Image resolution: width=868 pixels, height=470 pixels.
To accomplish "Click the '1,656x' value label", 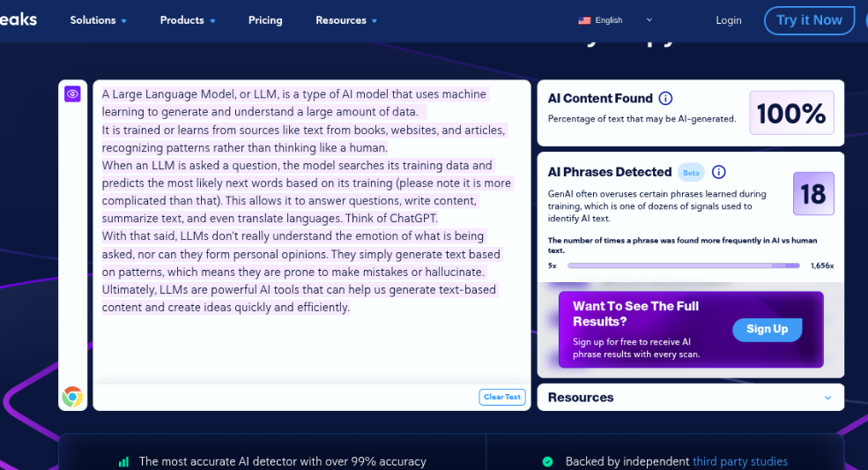I will pyautogui.click(x=822, y=265).
